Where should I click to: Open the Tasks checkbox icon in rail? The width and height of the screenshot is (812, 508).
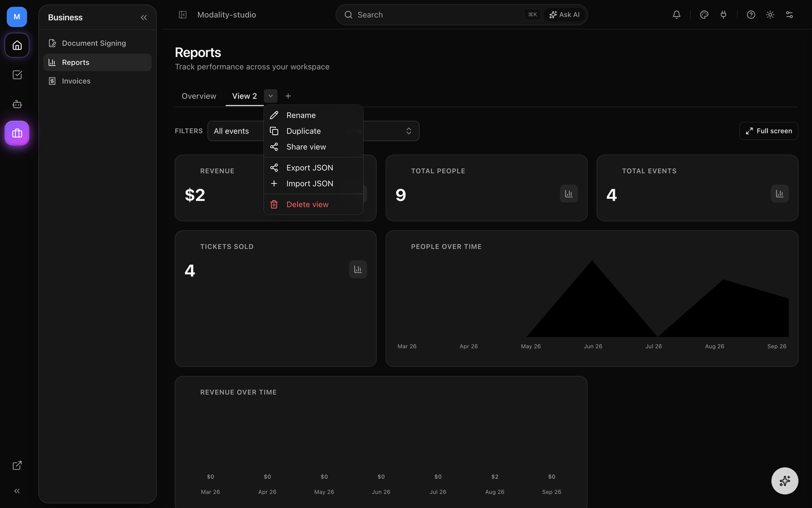17,75
